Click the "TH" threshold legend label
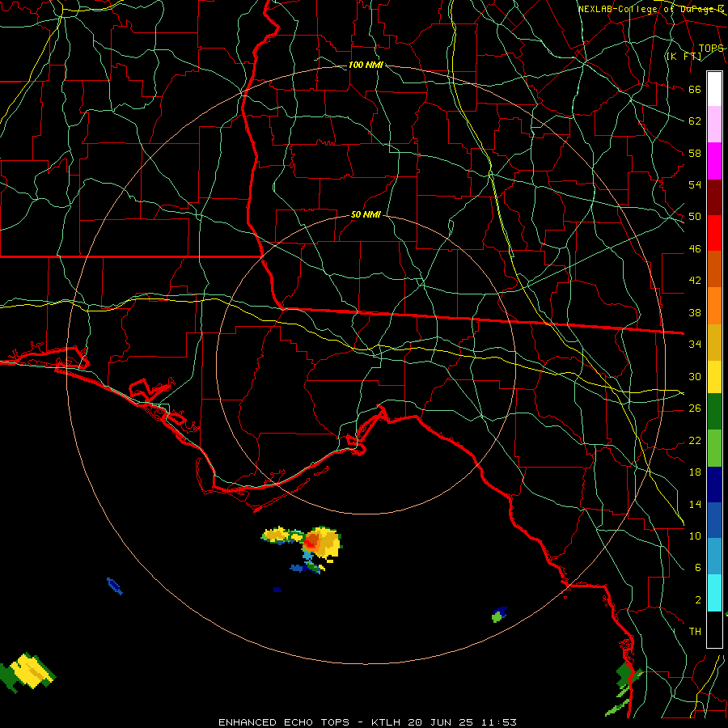Image resolution: width=728 pixels, height=728 pixels. click(x=695, y=632)
